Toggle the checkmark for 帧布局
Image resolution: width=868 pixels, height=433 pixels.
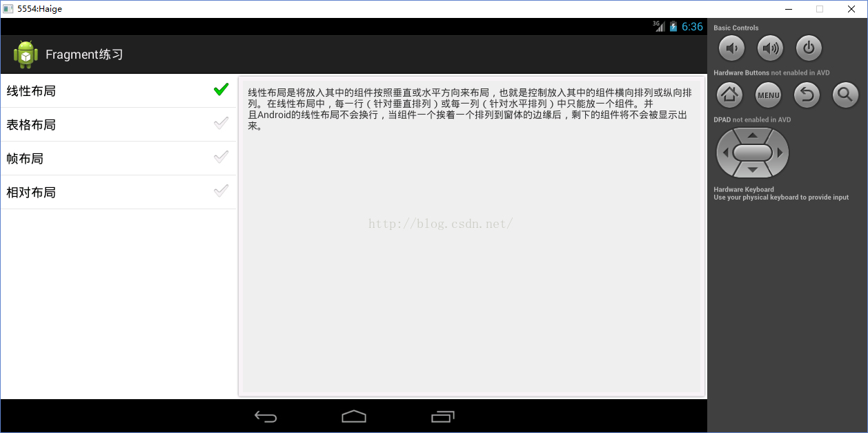click(221, 157)
